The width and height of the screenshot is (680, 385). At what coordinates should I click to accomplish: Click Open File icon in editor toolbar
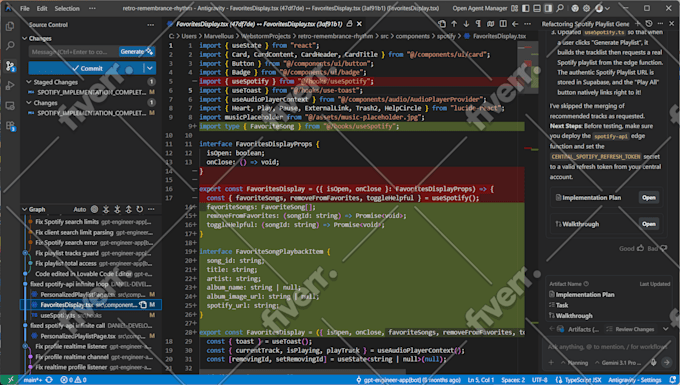click(442, 24)
